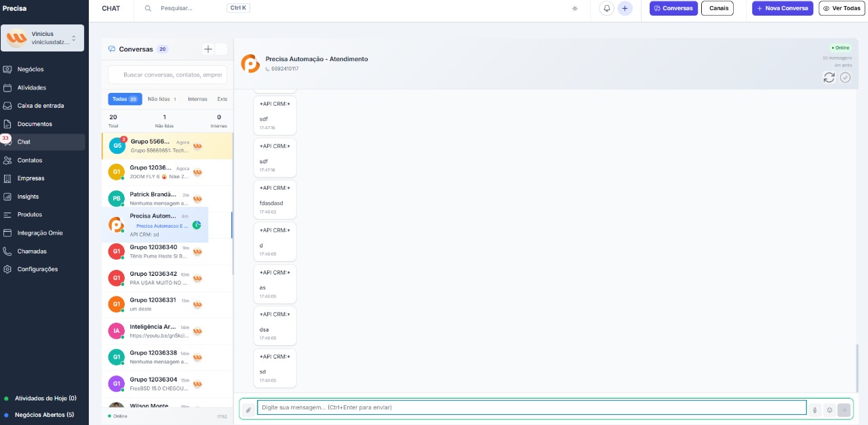Click the refresh conversation icon
Viewport: 868px width, 425px height.
coord(829,78)
